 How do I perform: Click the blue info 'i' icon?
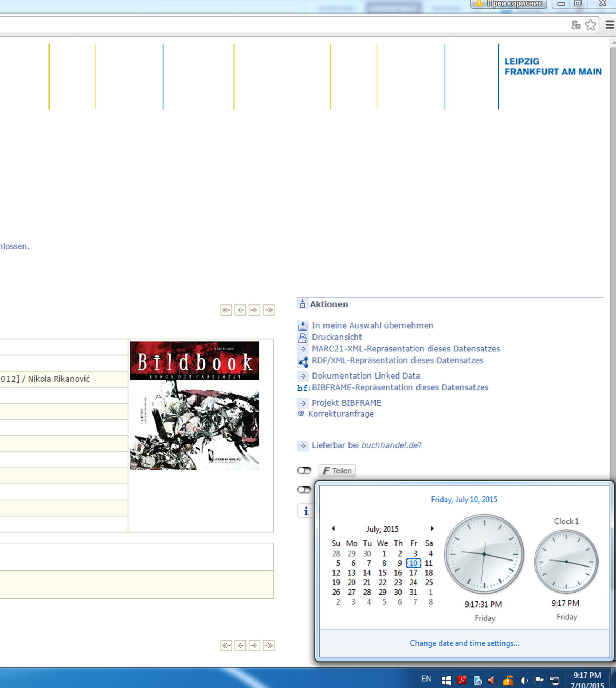[306, 511]
